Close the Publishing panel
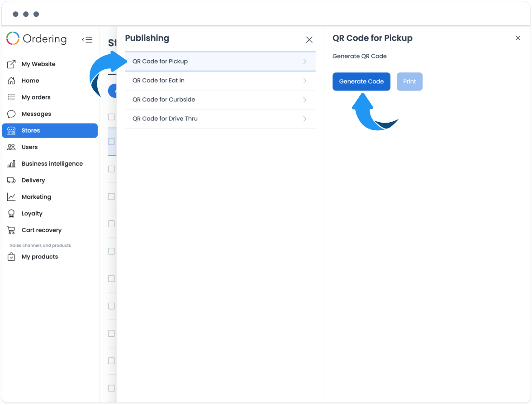Screen dimensions: 532x405 click(309, 40)
